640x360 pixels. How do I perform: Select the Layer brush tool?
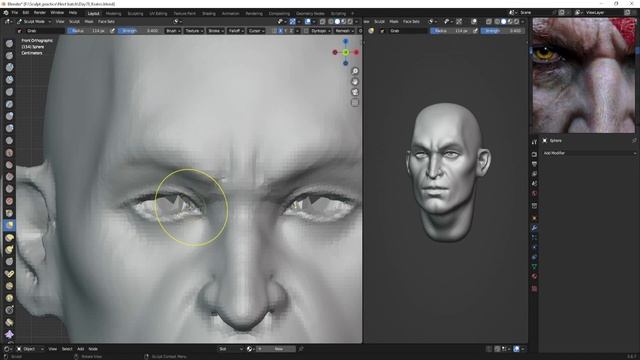[9, 104]
